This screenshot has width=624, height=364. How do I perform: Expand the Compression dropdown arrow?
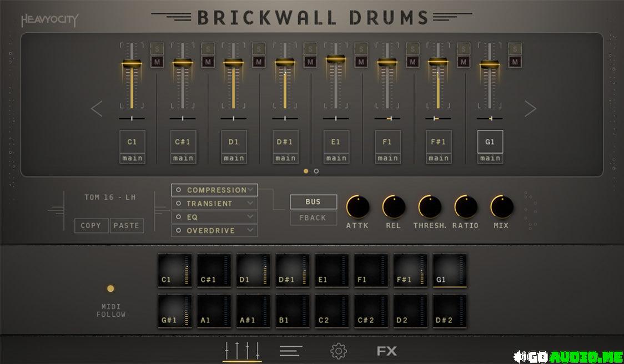pos(250,190)
